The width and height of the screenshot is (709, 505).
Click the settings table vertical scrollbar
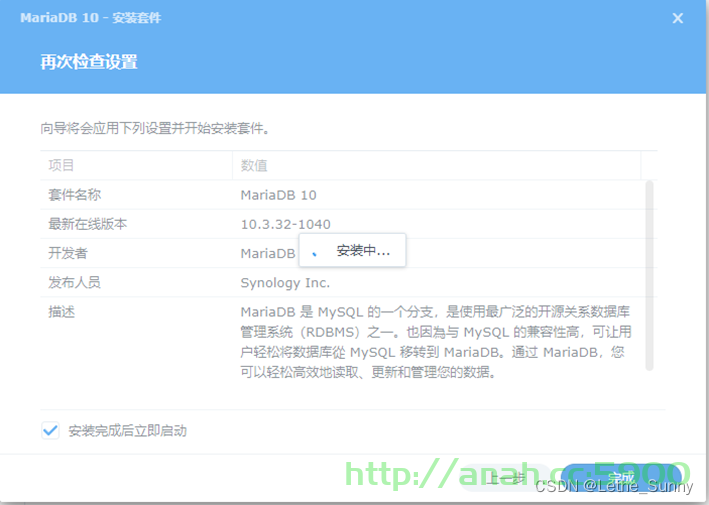[x=649, y=275]
